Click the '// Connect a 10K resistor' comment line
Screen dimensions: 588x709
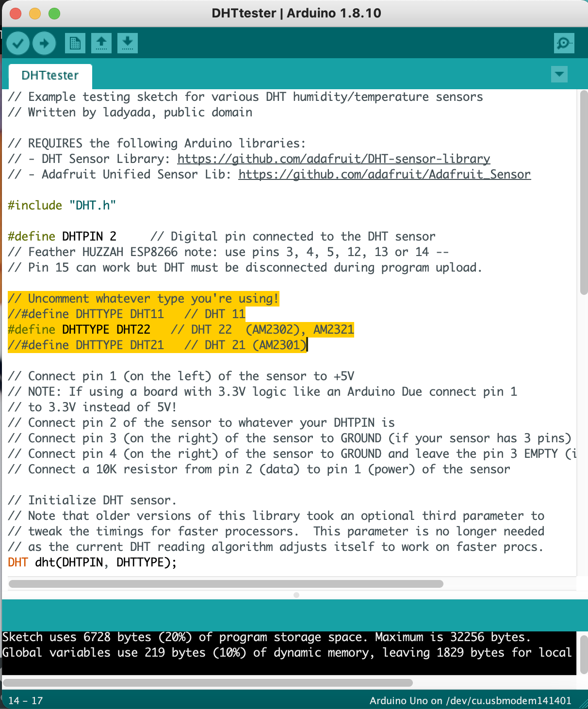[259, 469]
